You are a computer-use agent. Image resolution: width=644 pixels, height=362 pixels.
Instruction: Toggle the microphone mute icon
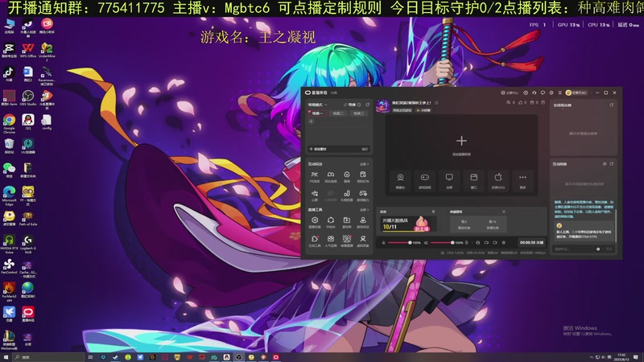point(384,243)
